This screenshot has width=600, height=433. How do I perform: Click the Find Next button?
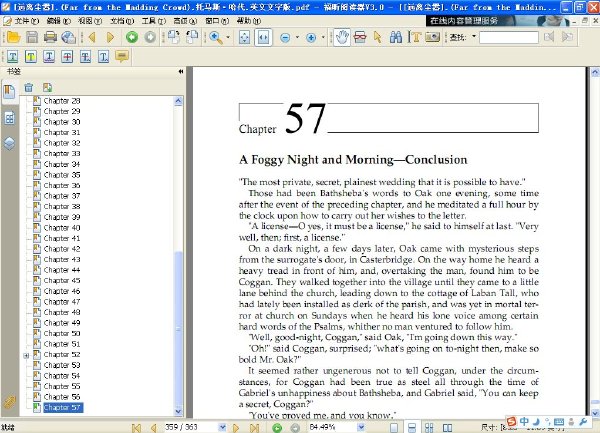click(x=567, y=37)
